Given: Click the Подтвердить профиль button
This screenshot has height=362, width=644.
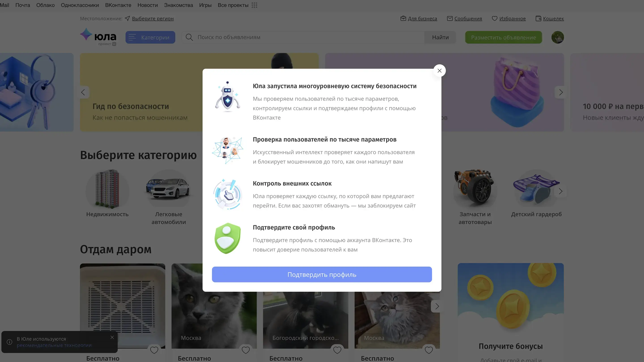Looking at the screenshot, I should (x=322, y=274).
